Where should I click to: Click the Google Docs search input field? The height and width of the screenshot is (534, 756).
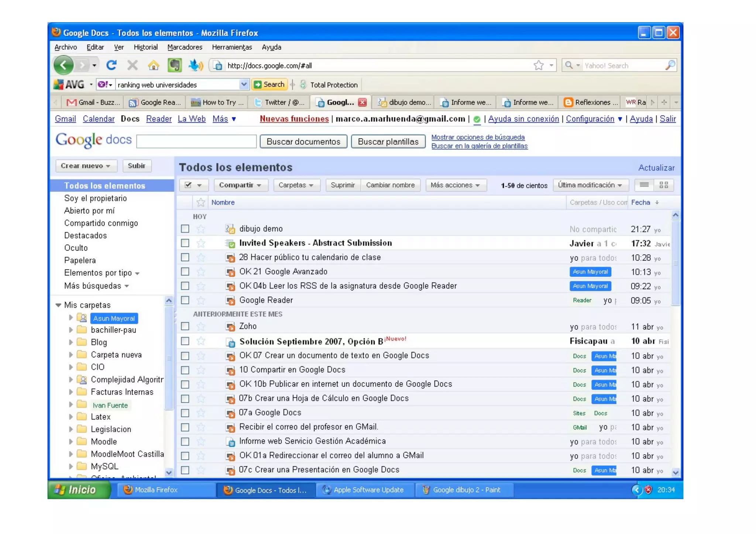point(196,142)
